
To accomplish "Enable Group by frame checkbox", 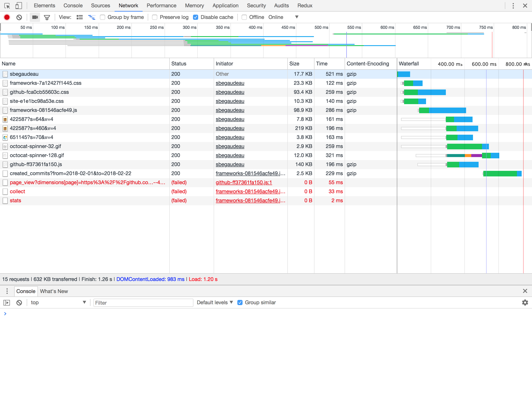I will pyautogui.click(x=103, y=17).
